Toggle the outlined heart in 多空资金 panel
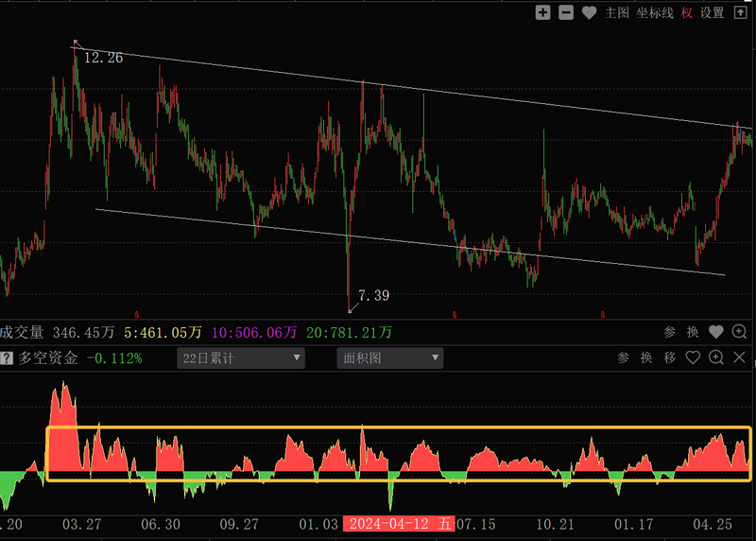Screen dimensions: 756x541 (x=694, y=358)
